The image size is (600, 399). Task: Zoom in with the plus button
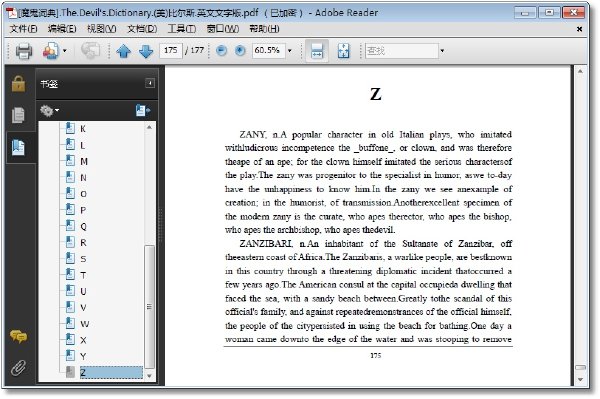tap(240, 50)
